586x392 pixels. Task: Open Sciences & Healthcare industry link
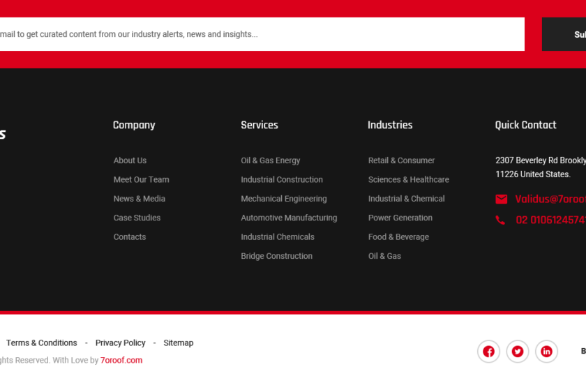(x=409, y=179)
